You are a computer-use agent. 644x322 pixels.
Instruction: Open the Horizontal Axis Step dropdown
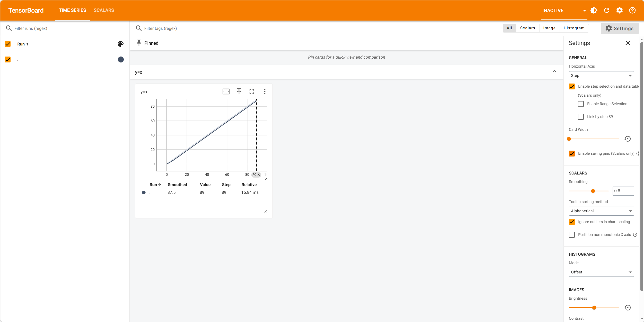point(601,76)
